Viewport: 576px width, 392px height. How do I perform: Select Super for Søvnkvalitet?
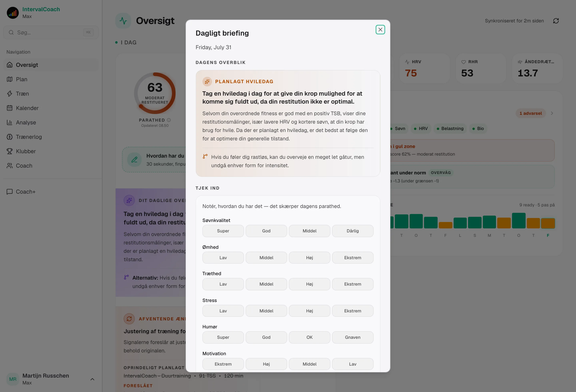(x=223, y=231)
